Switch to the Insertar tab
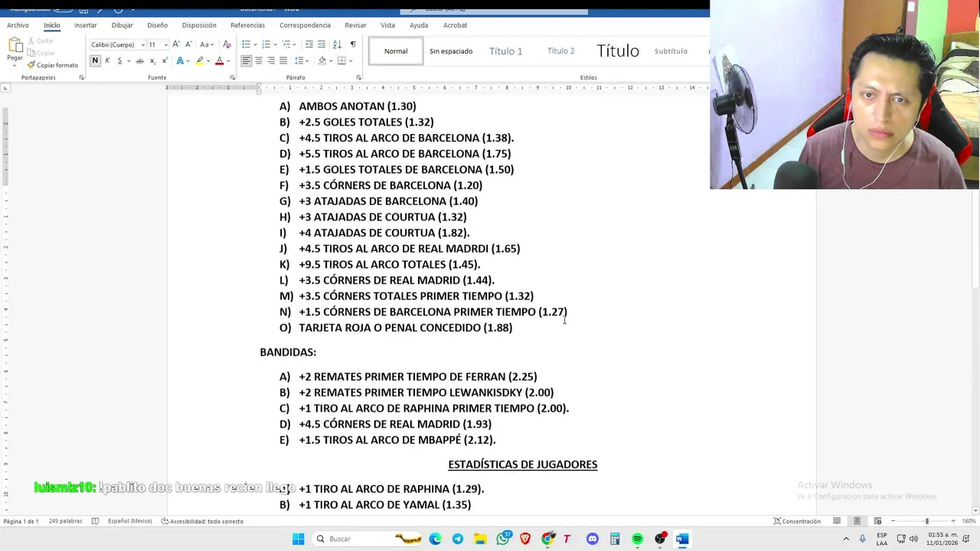The height and width of the screenshot is (551, 980). (x=86, y=25)
